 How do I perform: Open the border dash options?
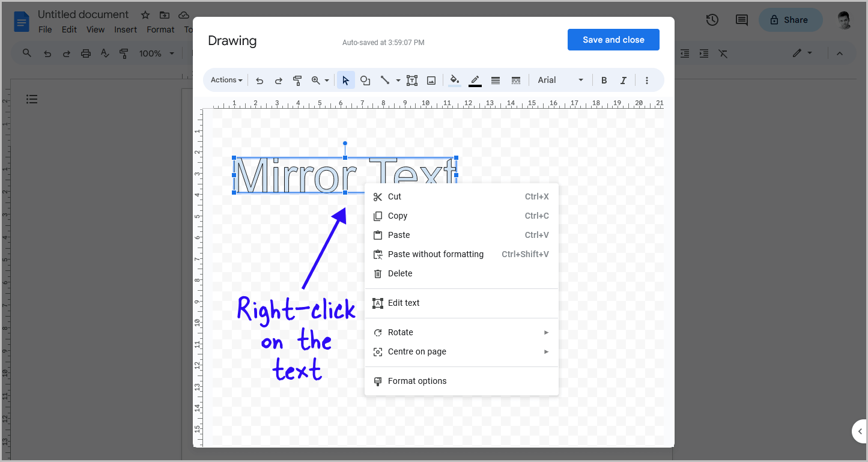[x=515, y=80]
